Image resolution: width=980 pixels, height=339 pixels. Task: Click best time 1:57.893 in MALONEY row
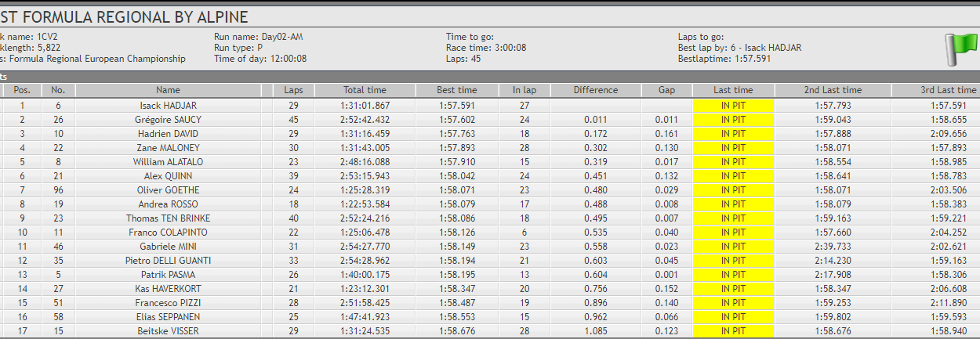point(457,148)
